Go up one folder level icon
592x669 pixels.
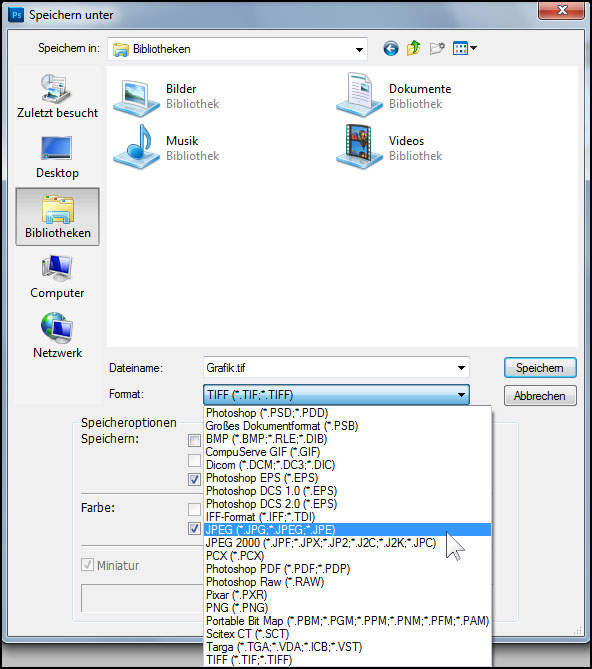point(413,48)
